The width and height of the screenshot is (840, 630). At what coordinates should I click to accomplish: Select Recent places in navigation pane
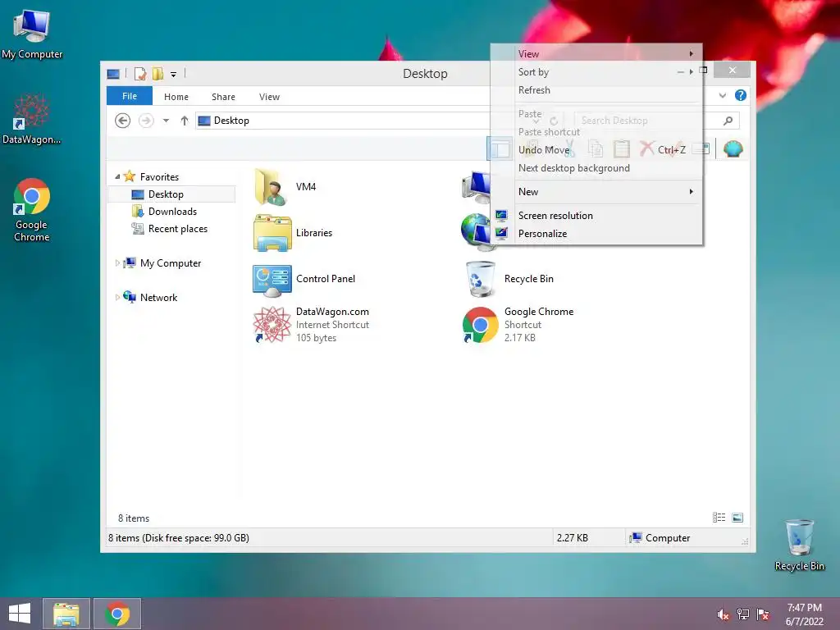(x=178, y=229)
